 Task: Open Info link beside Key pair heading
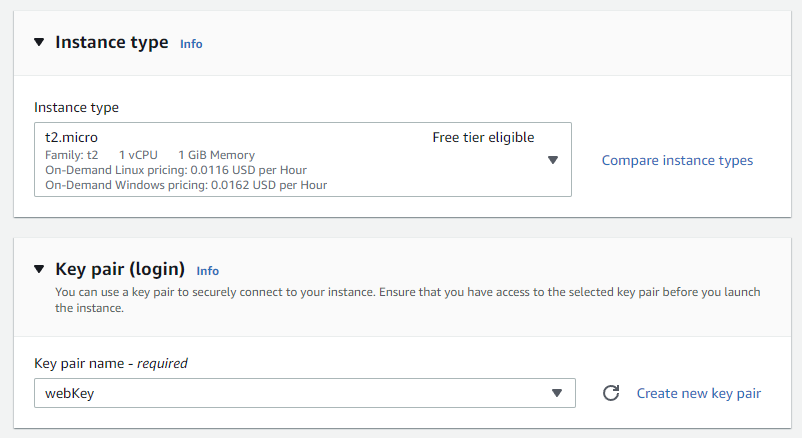click(x=207, y=271)
